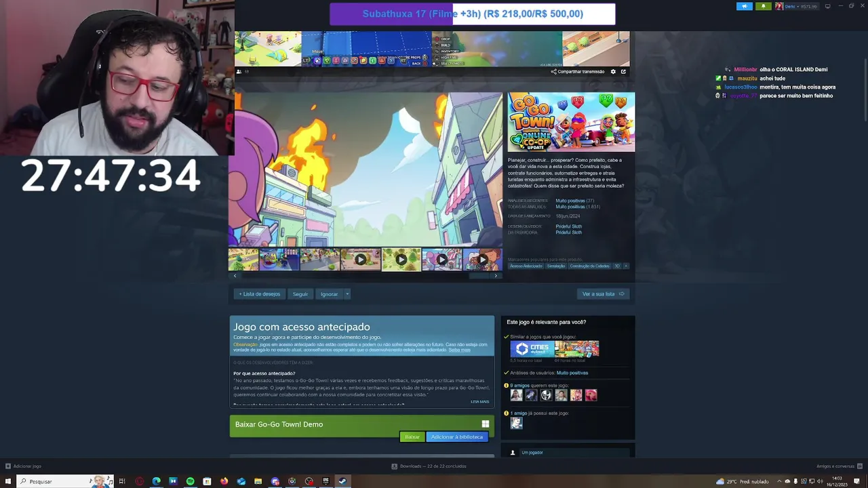The height and width of the screenshot is (488, 868).
Task: Select the first screenshot thumbnail in the media strip
Action: [243, 260]
